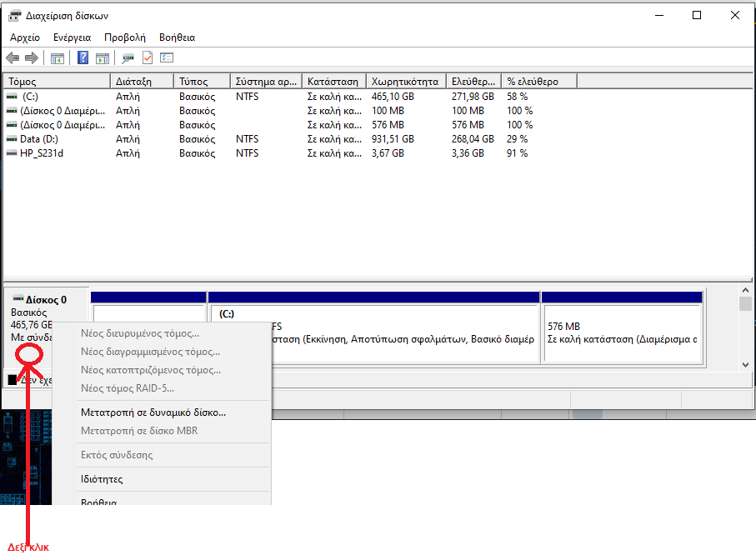This screenshot has height=560, width=756.
Task: Click the show/hide console tree toolbar icon
Action: 57,58
